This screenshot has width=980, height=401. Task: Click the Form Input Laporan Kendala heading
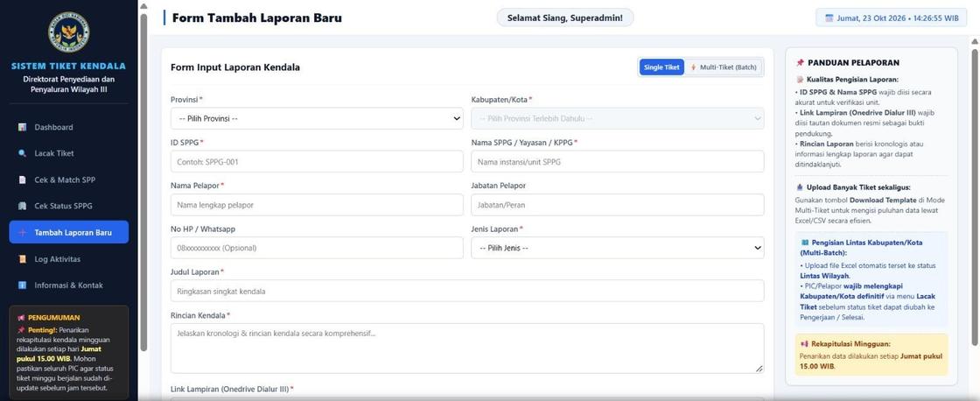(x=235, y=67)
